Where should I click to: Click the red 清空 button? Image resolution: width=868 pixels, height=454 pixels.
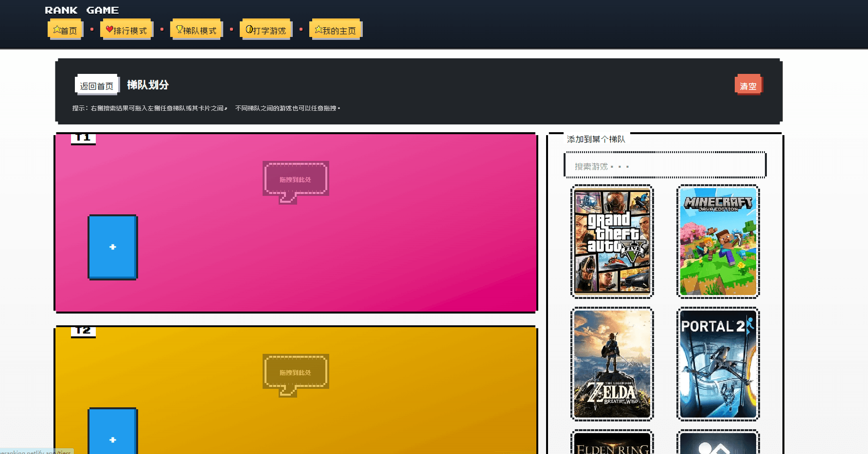tap(748, 86)
